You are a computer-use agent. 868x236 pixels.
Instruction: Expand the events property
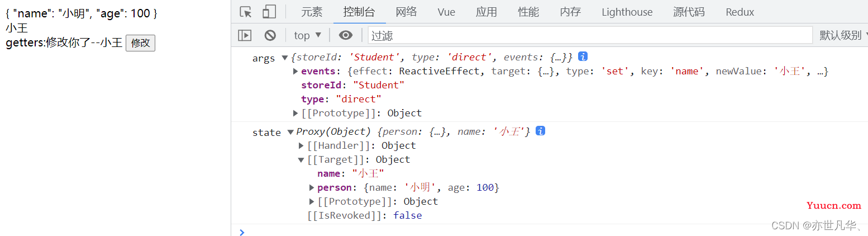[295, 71]
